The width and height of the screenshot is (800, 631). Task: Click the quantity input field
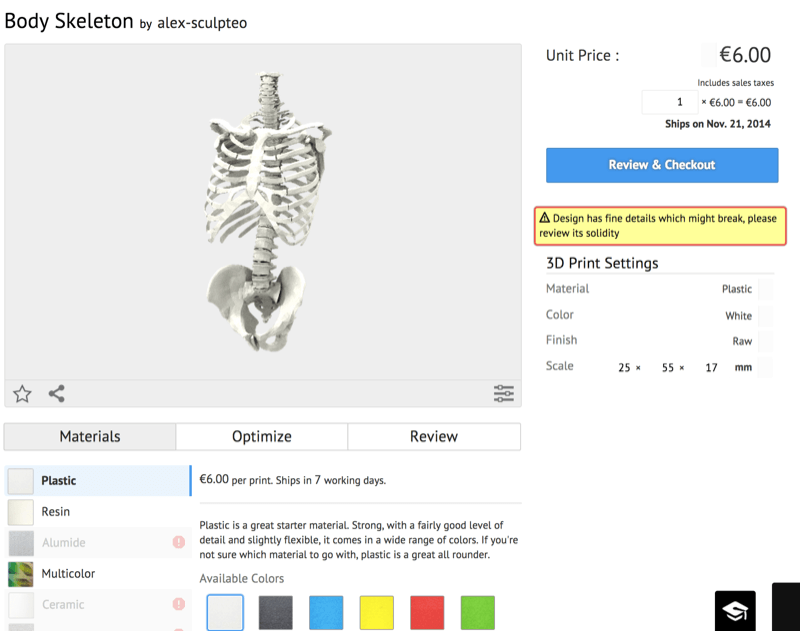click(670, 102)
